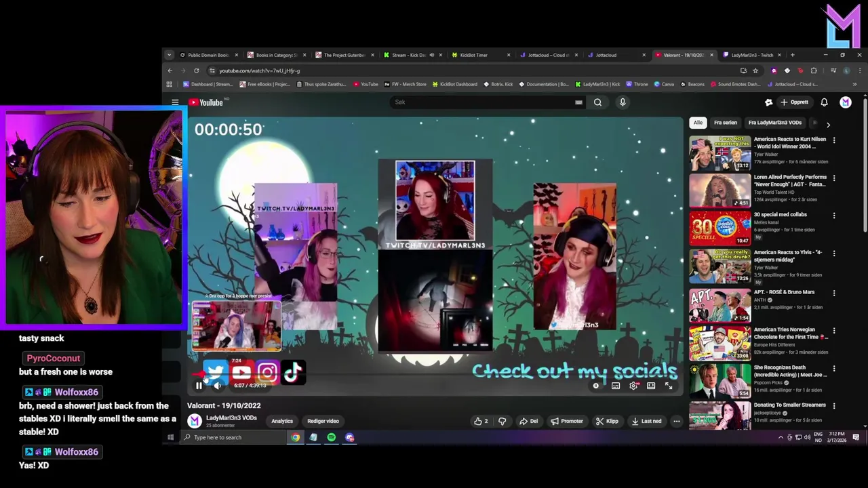Image resolution: width=868 pixels, height=488 pixels.
Task: Click the YouTube search magnifier button
Action: [x=597, y=102]
